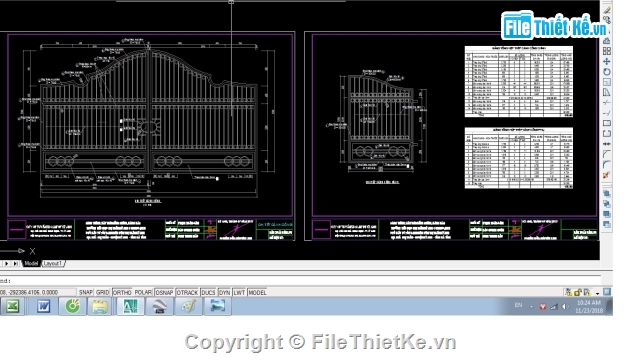Open AutoCAD from the Windows taskbar
The height and width of the screenshot is (360, 640).
pos(130,306)
